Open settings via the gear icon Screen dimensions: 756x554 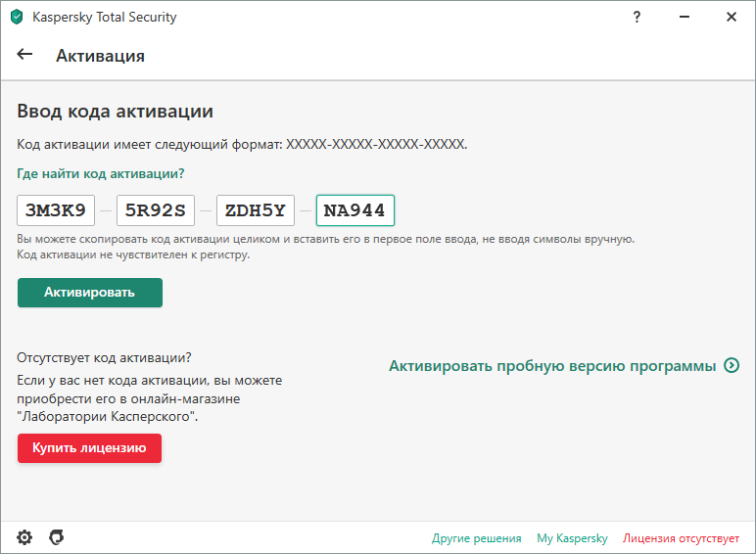[x=24, y=537]
